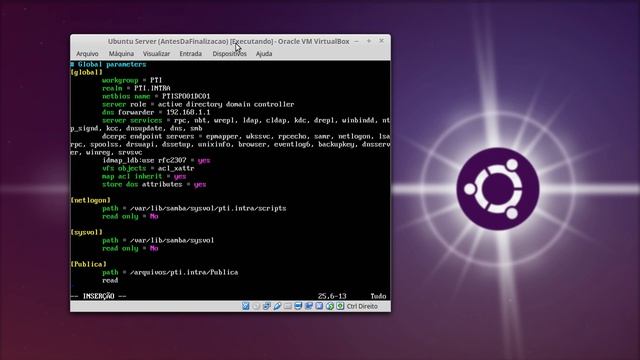Viewport: 640px width, 360px height.
Task: Click the '25,6-13' cursor position indicator
Action: (332, 296)
